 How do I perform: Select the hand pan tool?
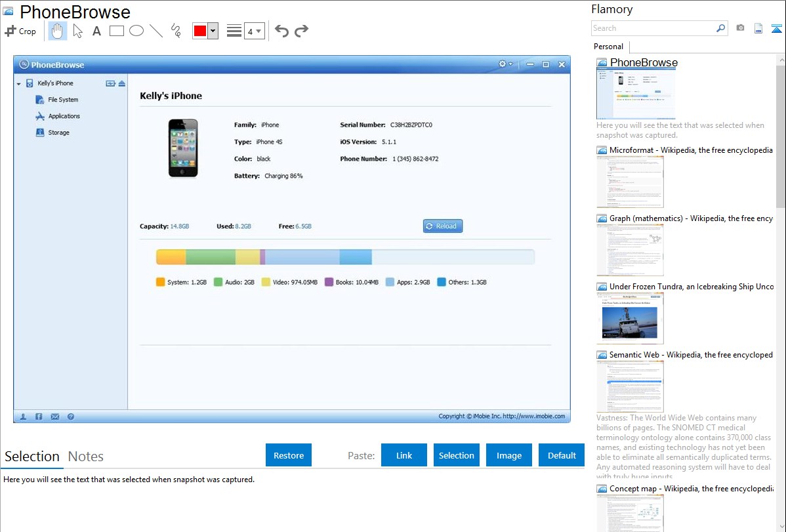[x=57, y=31]
